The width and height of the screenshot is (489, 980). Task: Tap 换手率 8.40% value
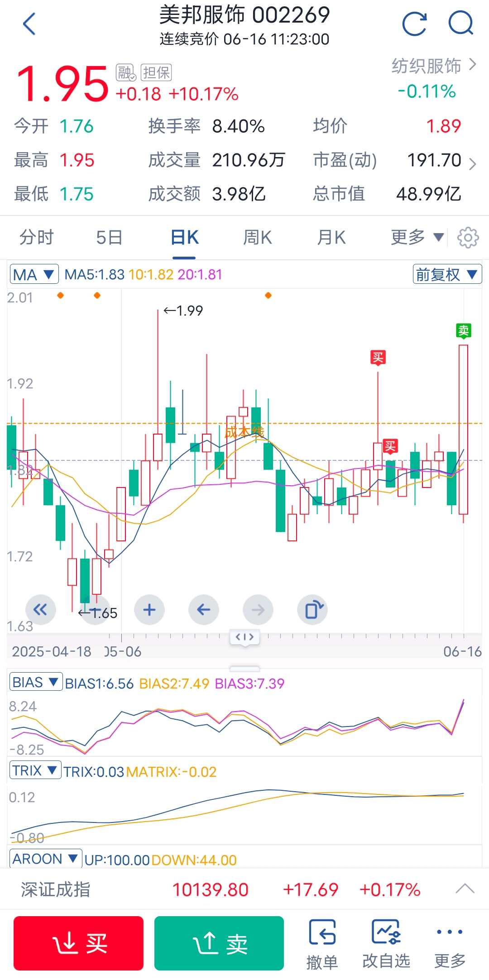click(238, 126)
